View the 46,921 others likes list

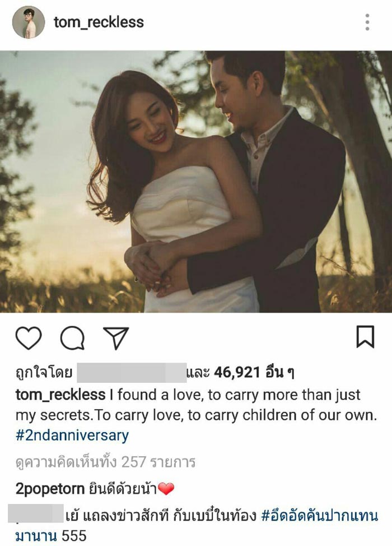255,373
